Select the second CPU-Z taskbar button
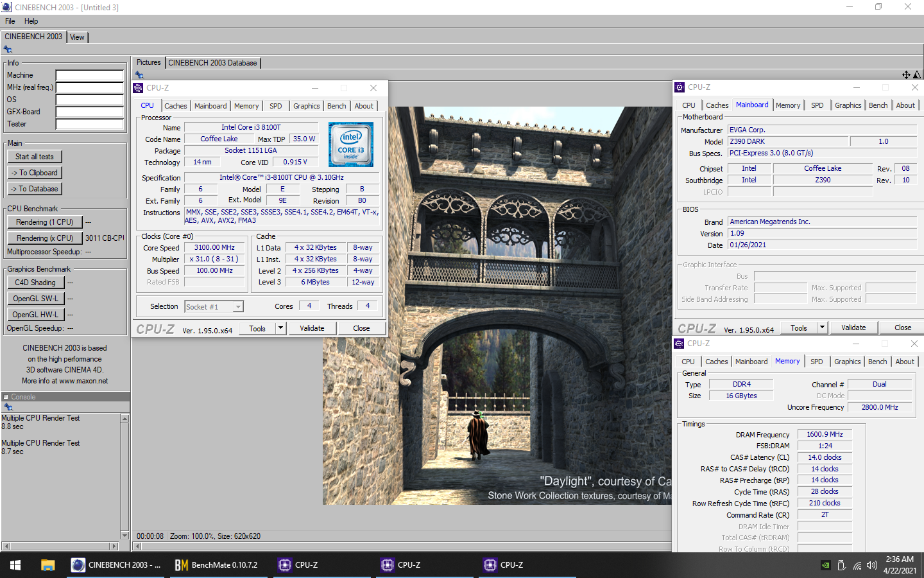Screen dimensions: 924x578 tap(424, 565)
